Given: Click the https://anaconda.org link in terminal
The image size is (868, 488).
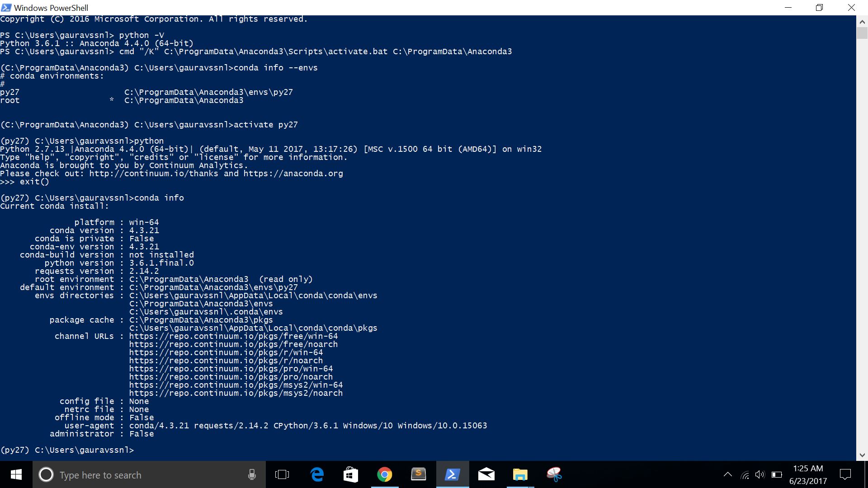Looking at the screenshot, I should (x=292, y=173).
